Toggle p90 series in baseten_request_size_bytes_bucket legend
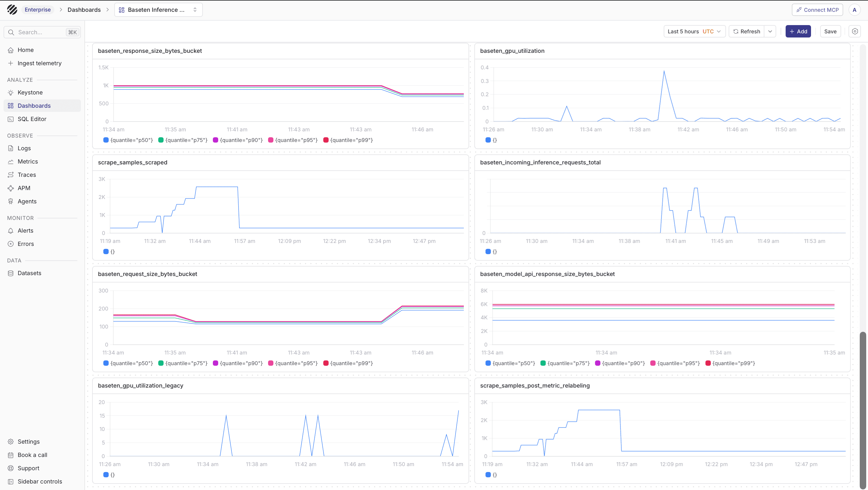 click(x=238, y=363)
